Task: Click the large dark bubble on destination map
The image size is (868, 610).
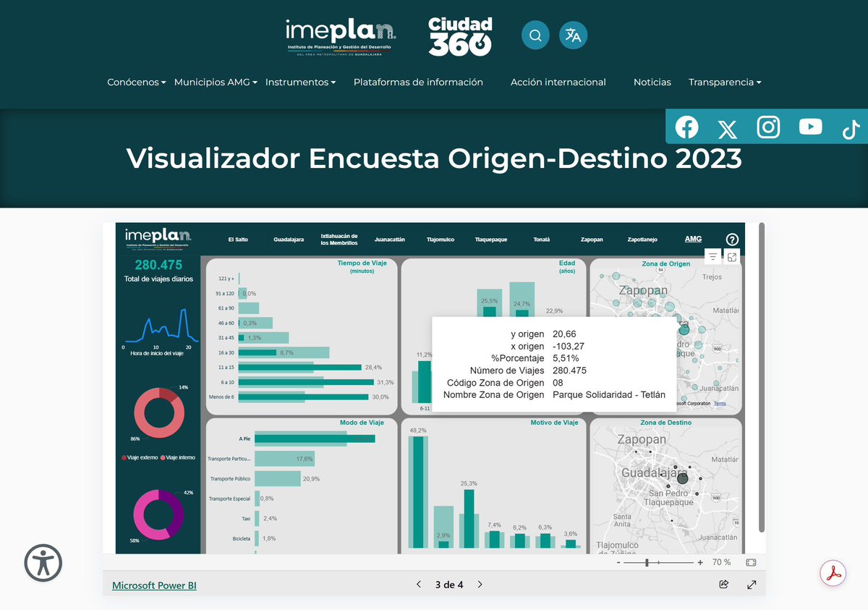Action: click(682, 478)
